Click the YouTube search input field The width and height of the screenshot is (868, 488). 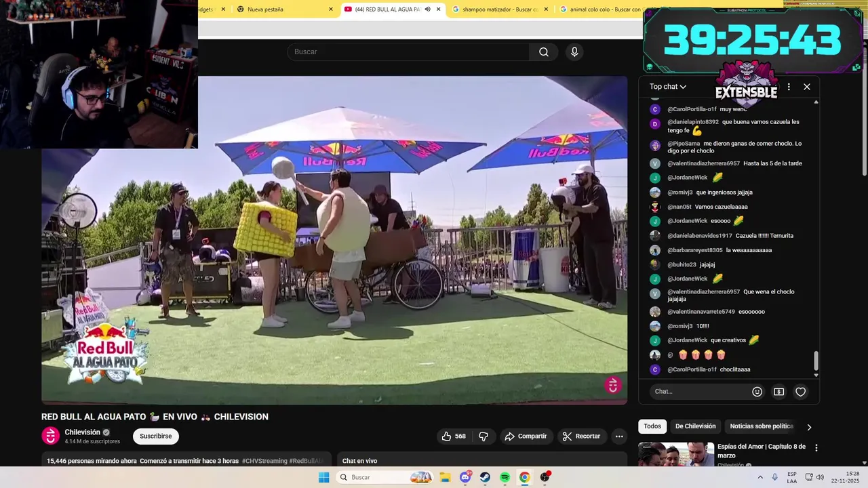click(408, 52)
